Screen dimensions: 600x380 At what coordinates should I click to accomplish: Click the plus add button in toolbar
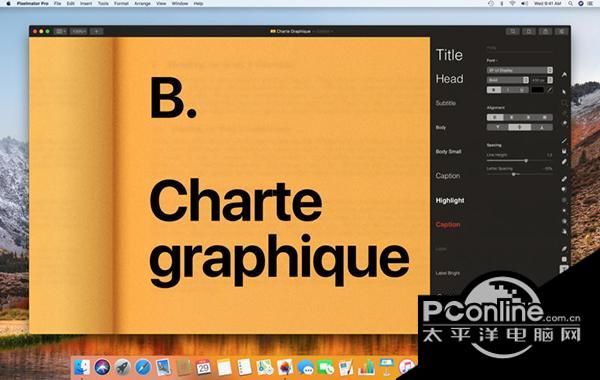tap(97, 31)
